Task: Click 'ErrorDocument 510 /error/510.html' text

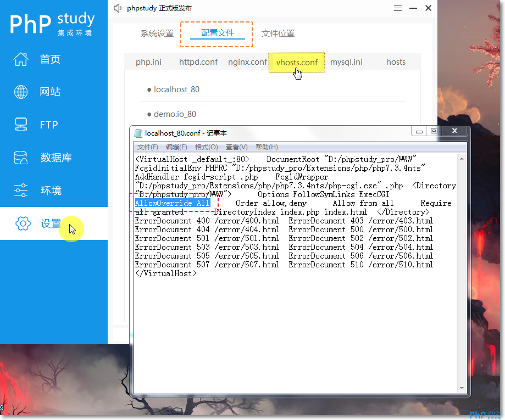Action: coord(360,265)
